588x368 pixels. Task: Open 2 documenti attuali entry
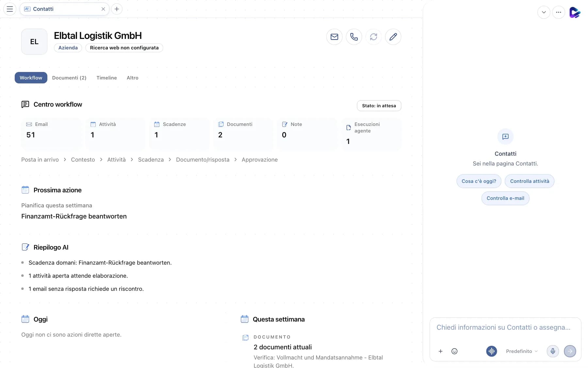point(283,347)
